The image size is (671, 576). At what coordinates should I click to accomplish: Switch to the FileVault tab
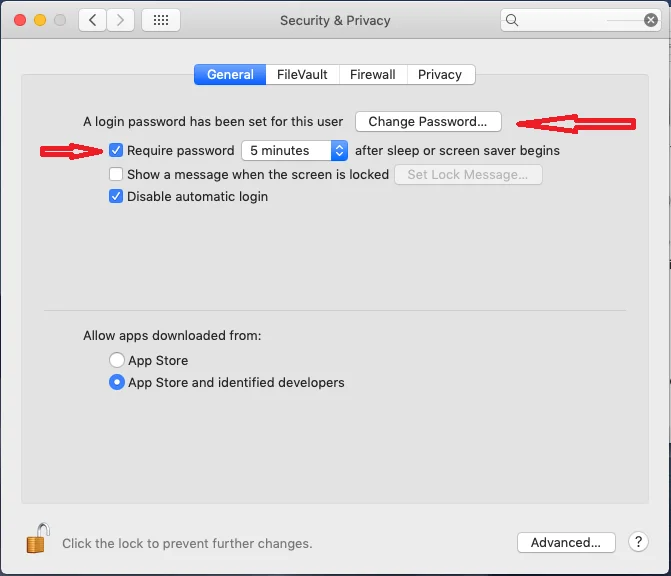pyautogui.click(x=302, y=75)
